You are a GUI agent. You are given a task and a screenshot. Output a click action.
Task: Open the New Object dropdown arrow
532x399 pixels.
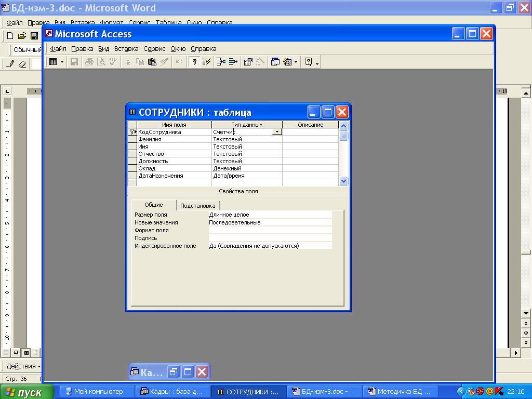point(296,62)
